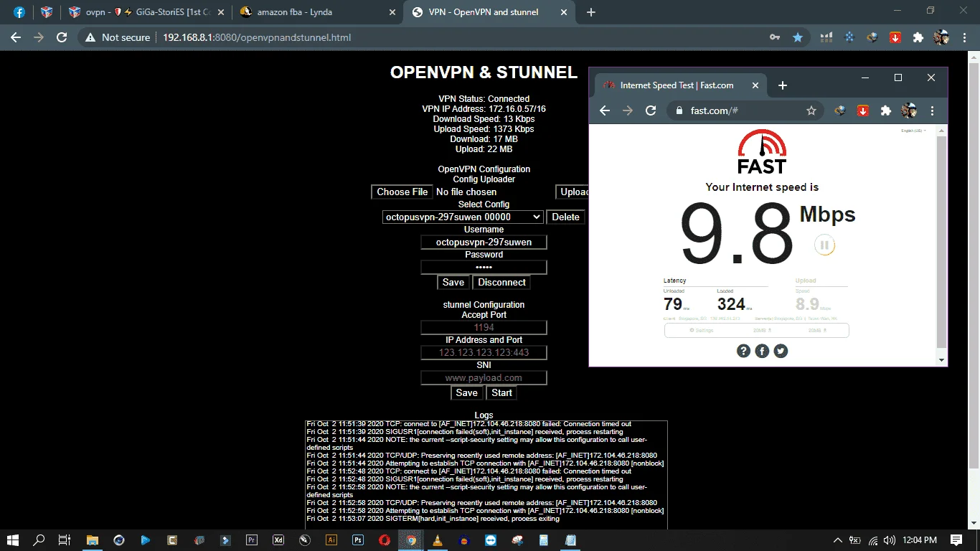This screenshot has height=551, width=980.
Task: Open the Action Center notifications
Action: point(956,540)
